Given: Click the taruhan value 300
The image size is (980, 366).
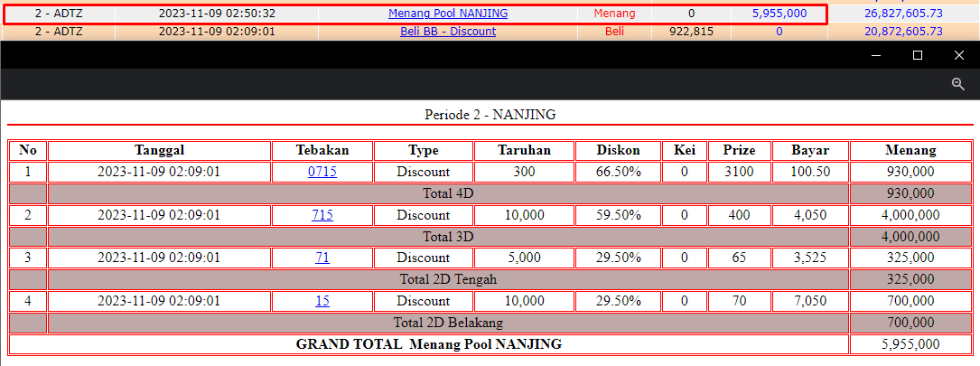Looking at the screenshot, I should 524,172.
